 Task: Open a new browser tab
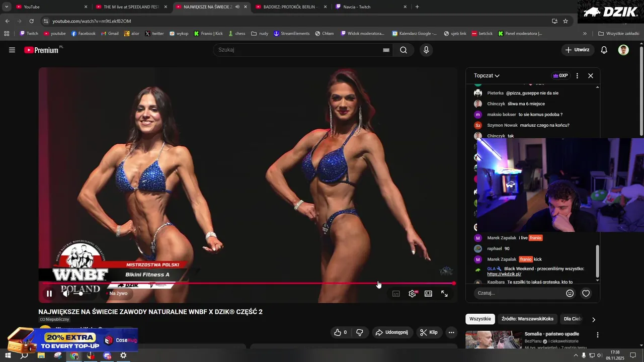417,7
